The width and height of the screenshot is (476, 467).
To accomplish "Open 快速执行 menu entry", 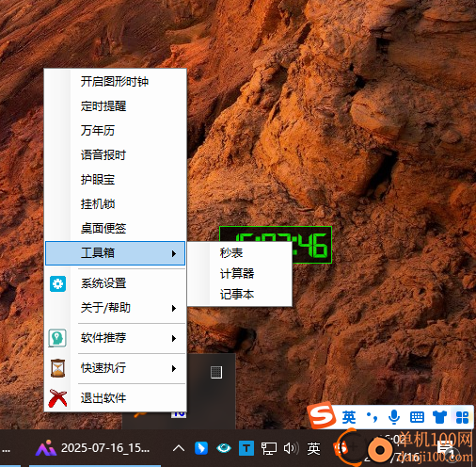I will pyautogui.click(x=115, y=368).
